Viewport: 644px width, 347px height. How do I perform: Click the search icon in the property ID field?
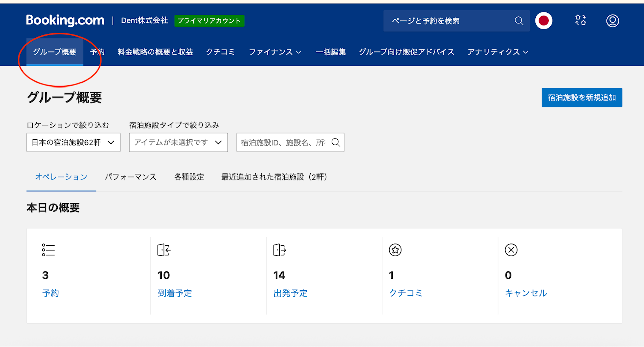pos(336,142)
